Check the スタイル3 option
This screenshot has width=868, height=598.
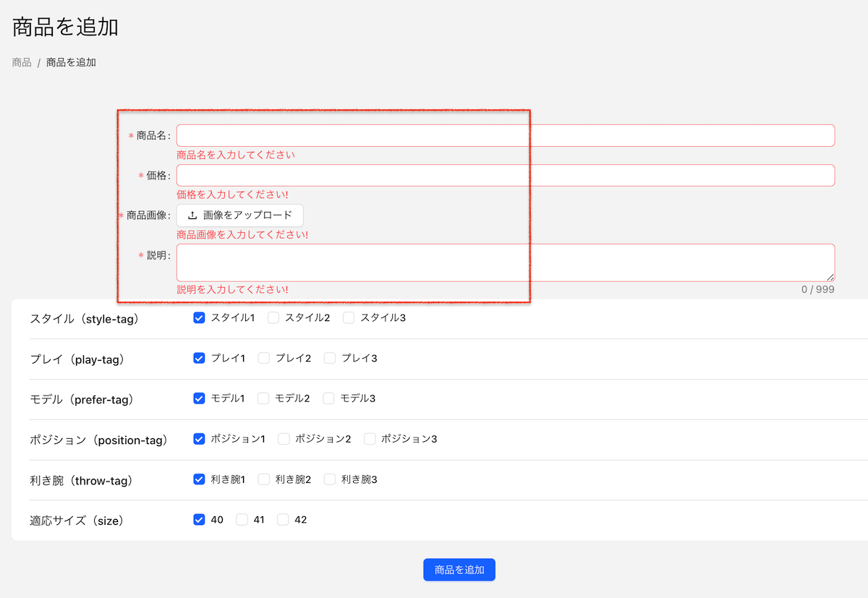pyautogui.click(x=349, y=317)
